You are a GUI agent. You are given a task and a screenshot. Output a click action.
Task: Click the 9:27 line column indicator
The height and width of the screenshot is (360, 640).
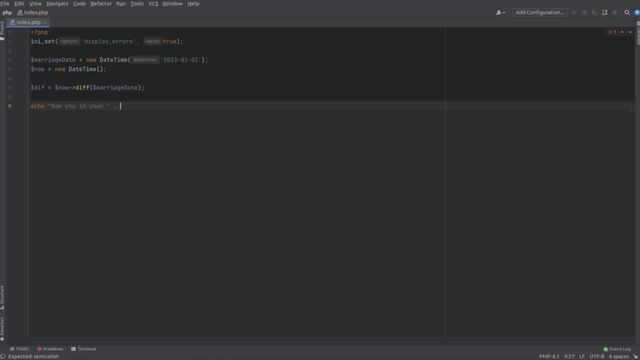(x=569, y=357)
